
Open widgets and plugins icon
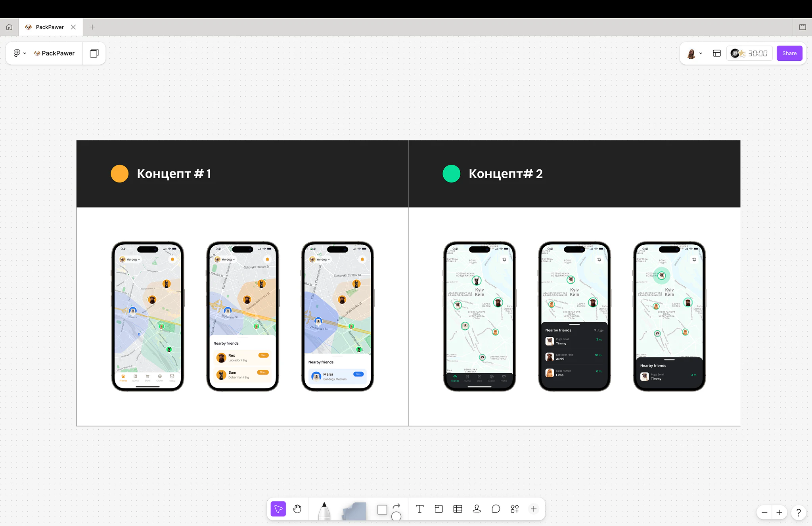[515, 509]
